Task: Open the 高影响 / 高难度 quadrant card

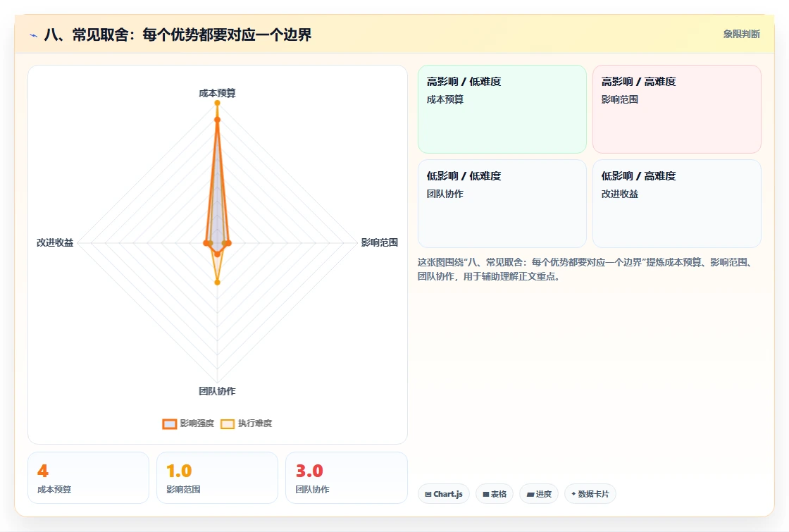Action: point(677,109)
